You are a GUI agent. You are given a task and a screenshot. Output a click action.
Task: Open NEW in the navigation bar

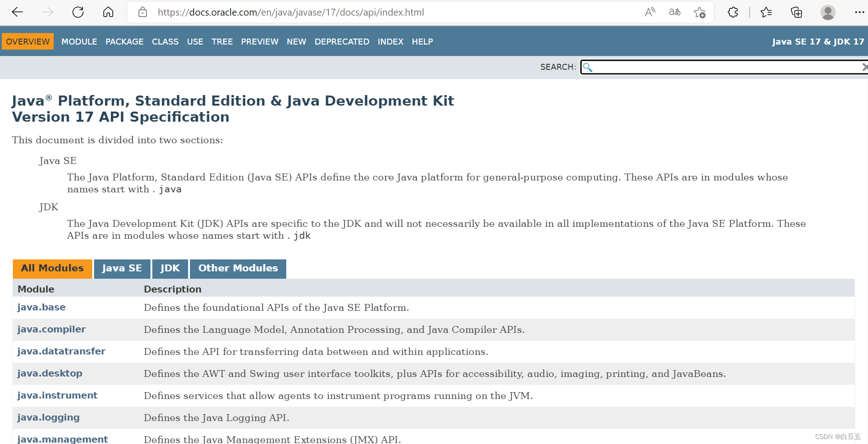pos(296,42)
